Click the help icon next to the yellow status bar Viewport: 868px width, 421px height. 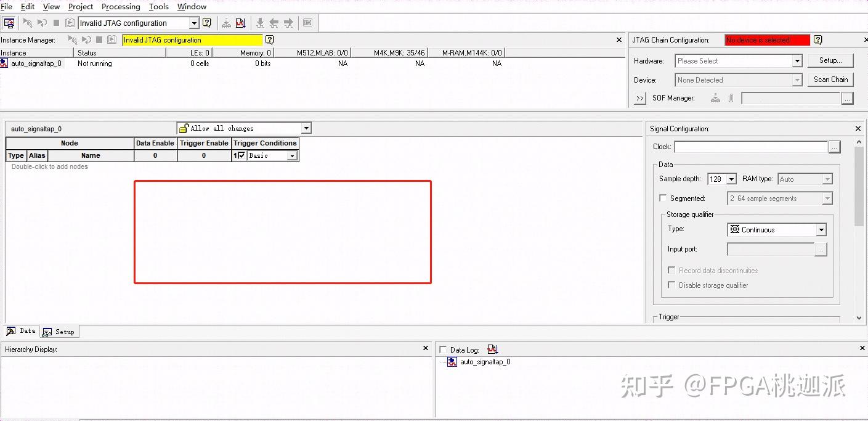[269, 40]
